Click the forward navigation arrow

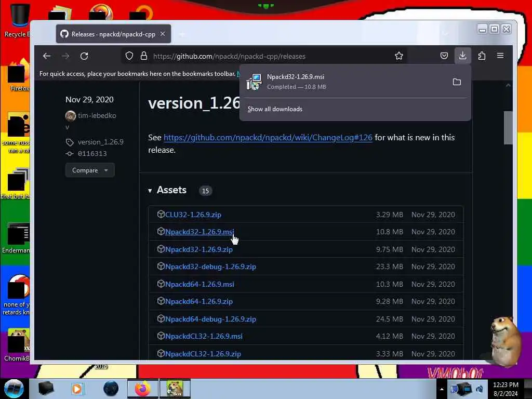pos(65,56)
